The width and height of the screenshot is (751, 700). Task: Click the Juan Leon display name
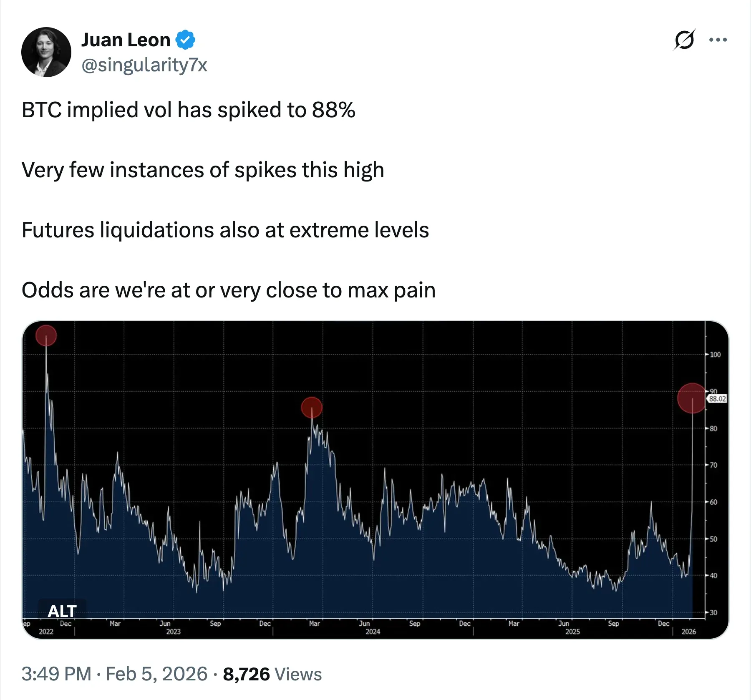pos(126,40)
